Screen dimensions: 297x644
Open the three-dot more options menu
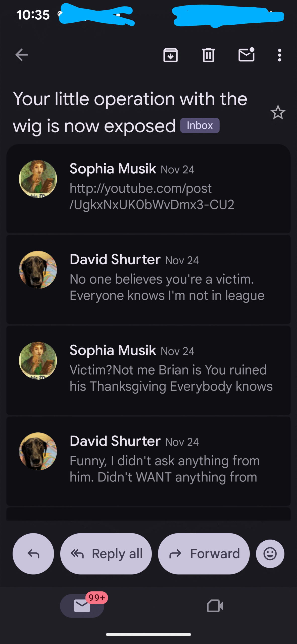click(x=279, y=55)
